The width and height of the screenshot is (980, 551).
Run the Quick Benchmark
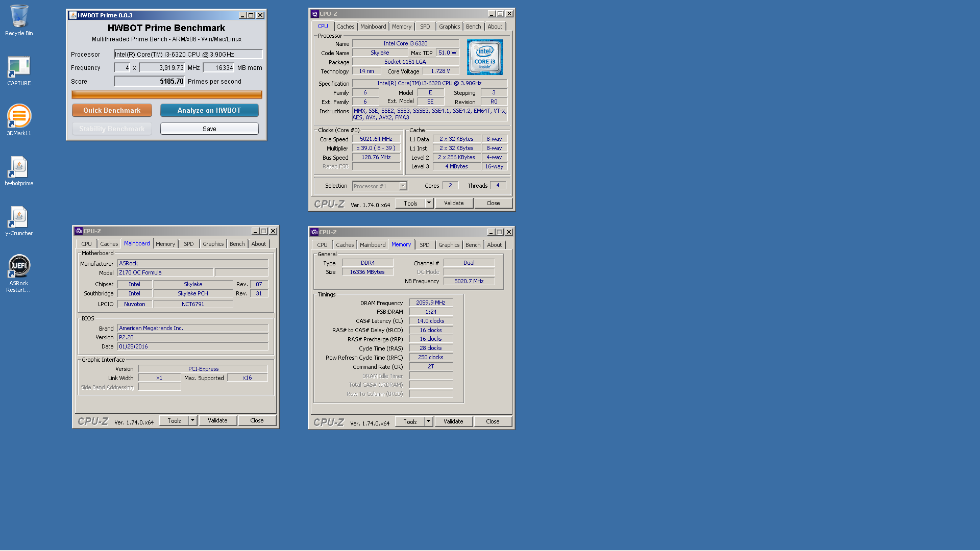tap(112, 110)
